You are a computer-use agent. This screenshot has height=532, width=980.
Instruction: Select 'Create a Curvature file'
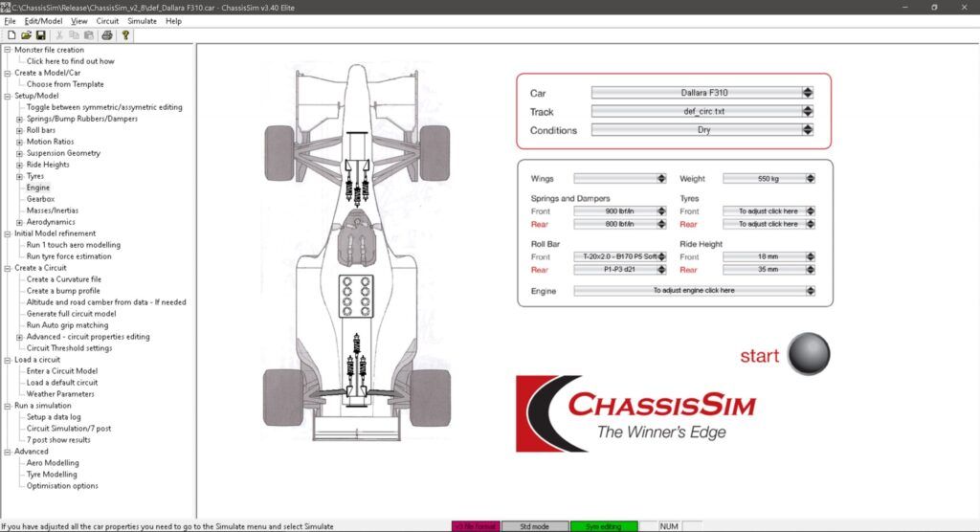click(64, 279)
